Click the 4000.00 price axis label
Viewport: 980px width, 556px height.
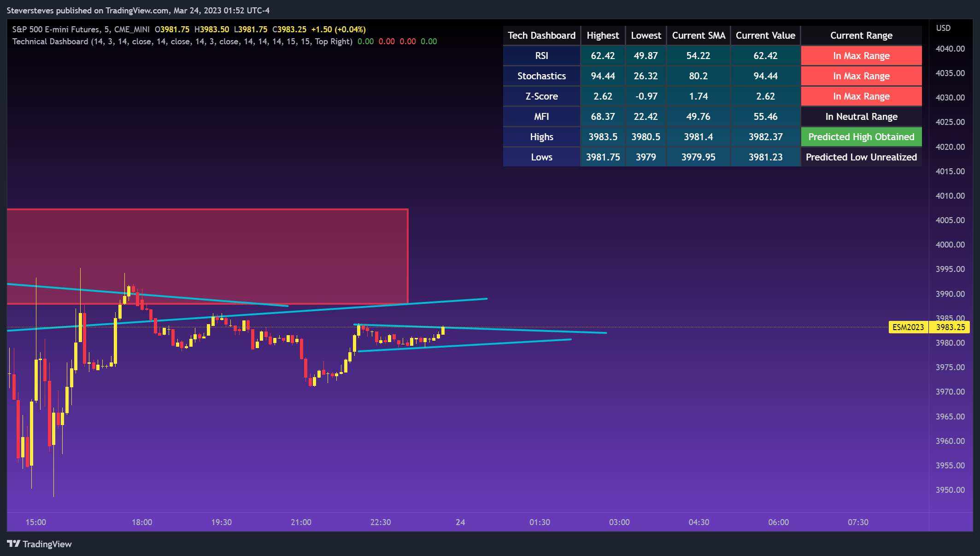(x=950, y=245)
